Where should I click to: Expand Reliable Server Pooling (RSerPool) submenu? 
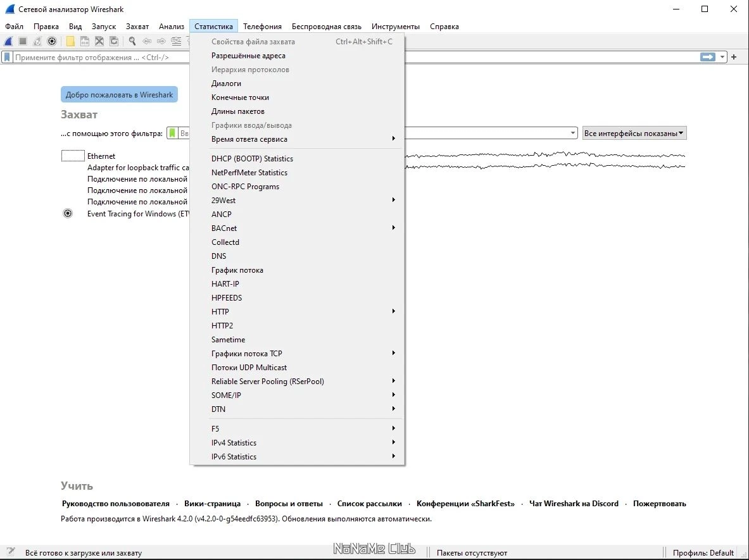(x=297, y=381)
